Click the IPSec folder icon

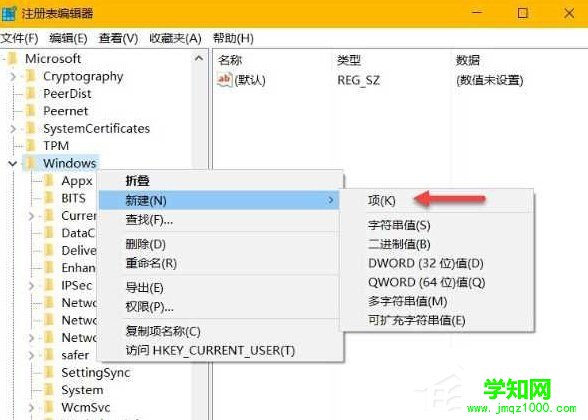click(x=49, y=285)
